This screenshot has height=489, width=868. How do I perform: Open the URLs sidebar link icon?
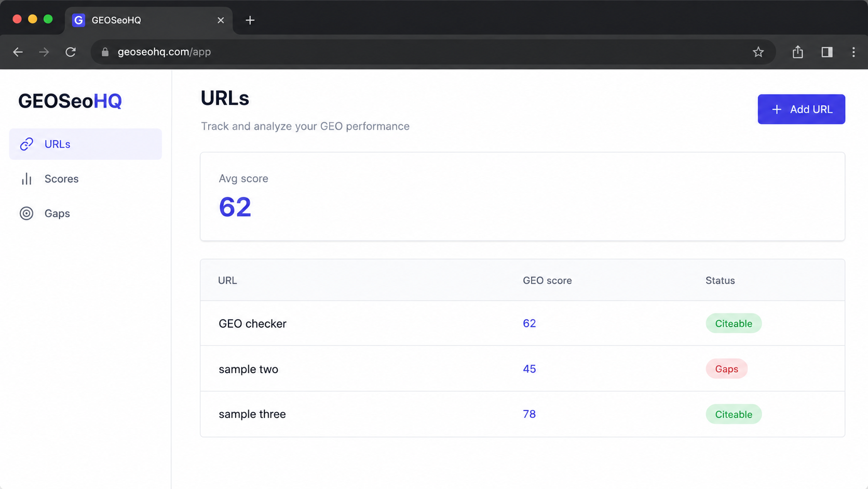pyautogui.click(x=26, y=144)
